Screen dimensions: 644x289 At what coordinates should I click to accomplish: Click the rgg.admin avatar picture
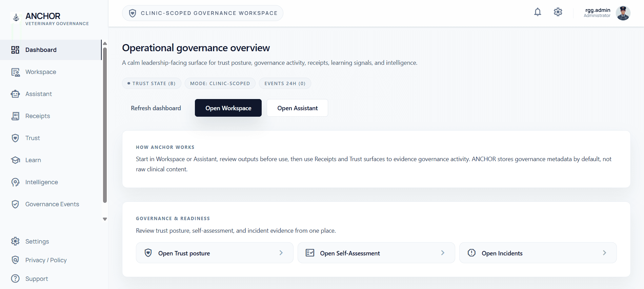pyautogui.click(x=623, y=13)
